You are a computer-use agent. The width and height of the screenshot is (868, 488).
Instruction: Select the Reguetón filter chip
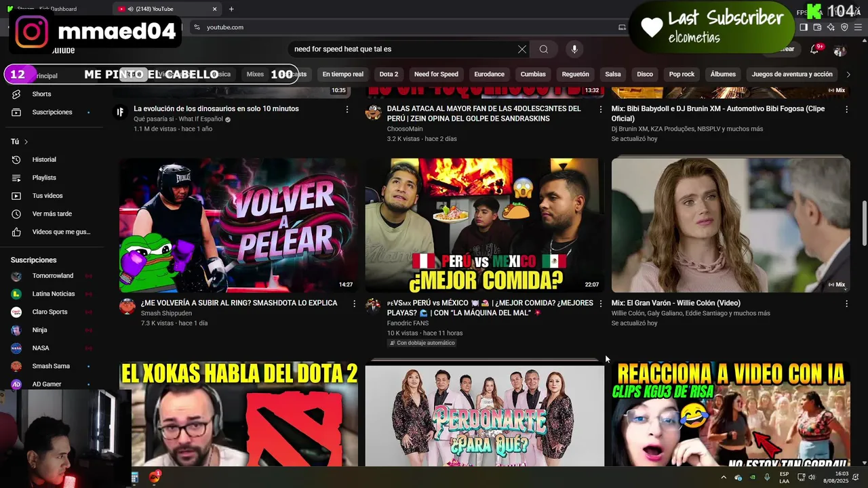pyautogui.click(x=575, y=75)
